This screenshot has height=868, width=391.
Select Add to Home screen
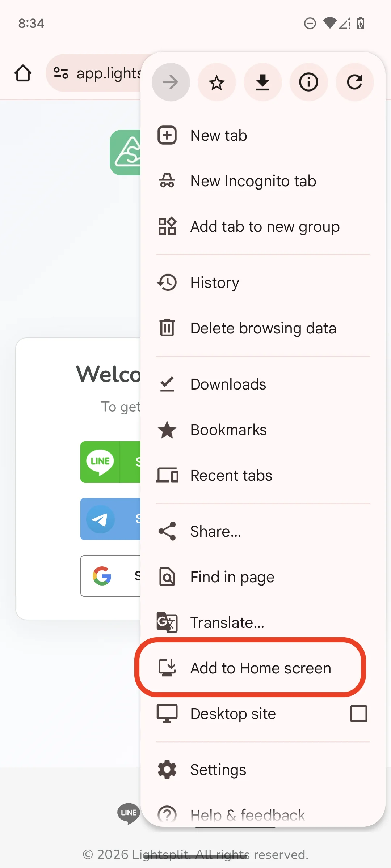click(260, 668)
